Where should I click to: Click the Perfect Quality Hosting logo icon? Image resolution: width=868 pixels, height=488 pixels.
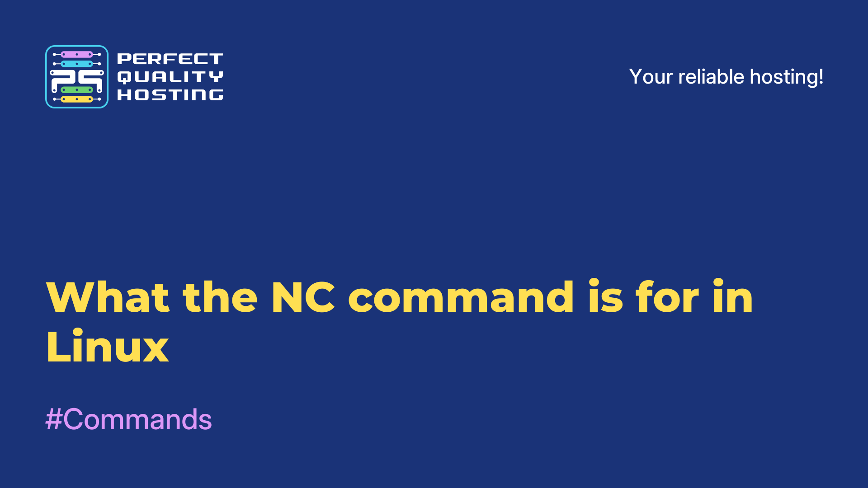tap(76, 75)
